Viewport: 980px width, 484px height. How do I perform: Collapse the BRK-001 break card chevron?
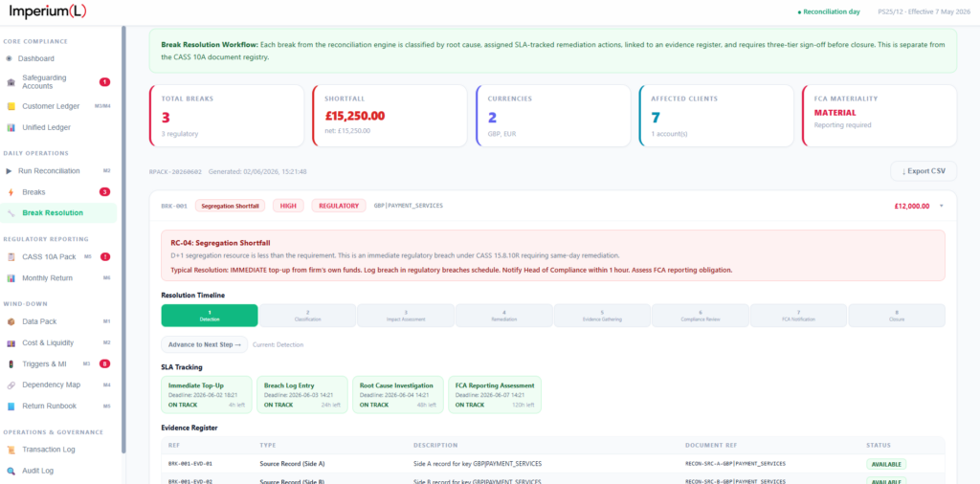pyautogui.click(x=942, y=206)
